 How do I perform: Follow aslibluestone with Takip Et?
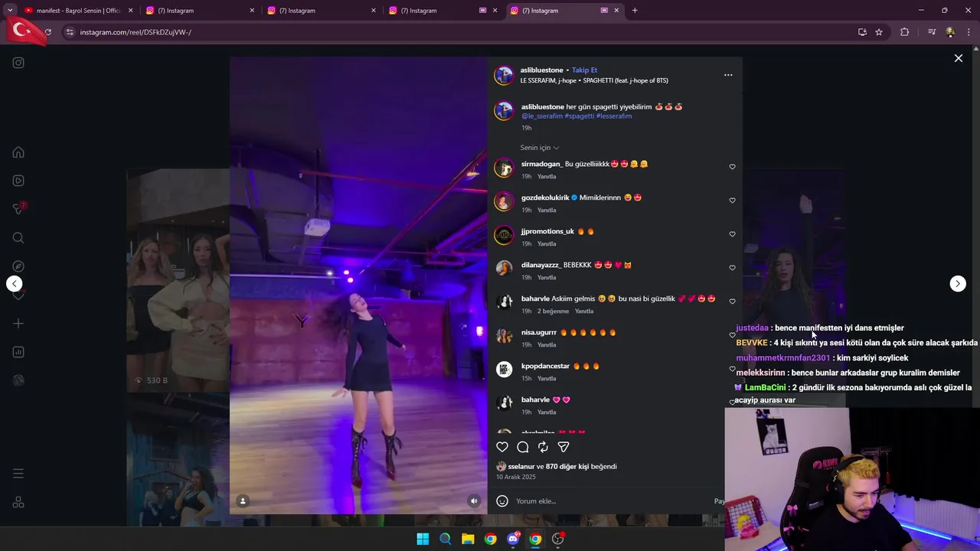point(584,70)
